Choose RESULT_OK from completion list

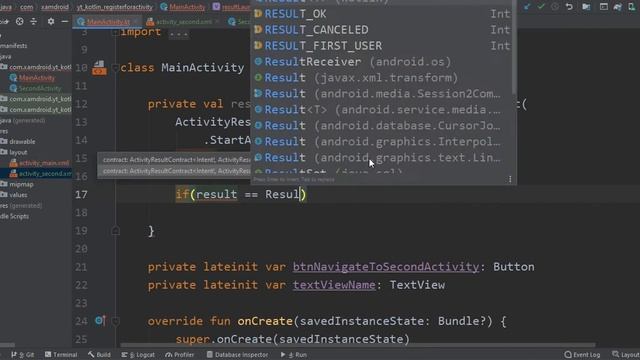click(x=382, y=14)
